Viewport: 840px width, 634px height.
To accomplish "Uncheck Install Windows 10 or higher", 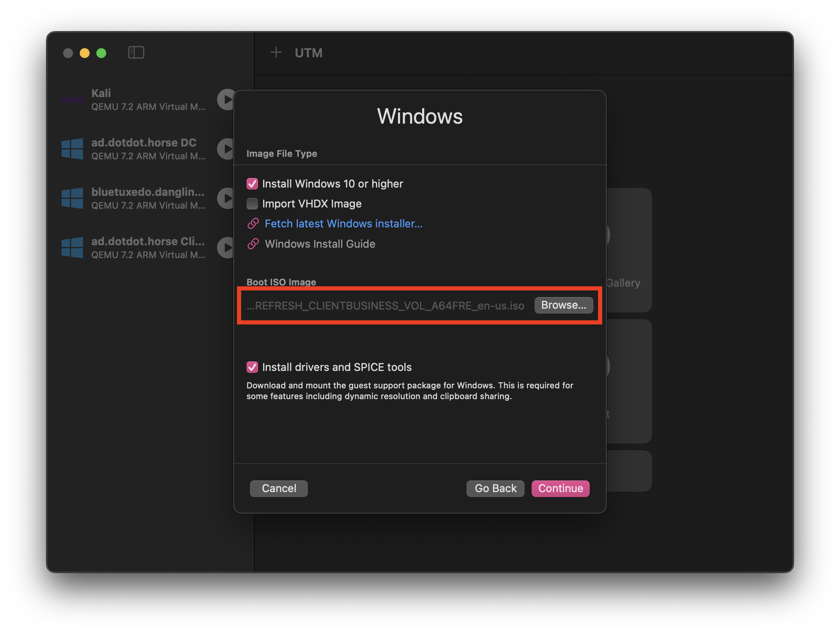I will click(252, 184).
